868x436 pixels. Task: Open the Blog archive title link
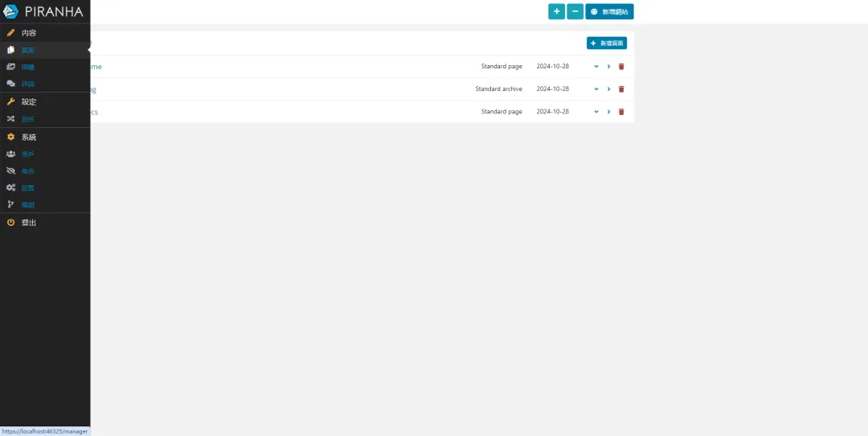pyautogui.click(x=93, y=89)
